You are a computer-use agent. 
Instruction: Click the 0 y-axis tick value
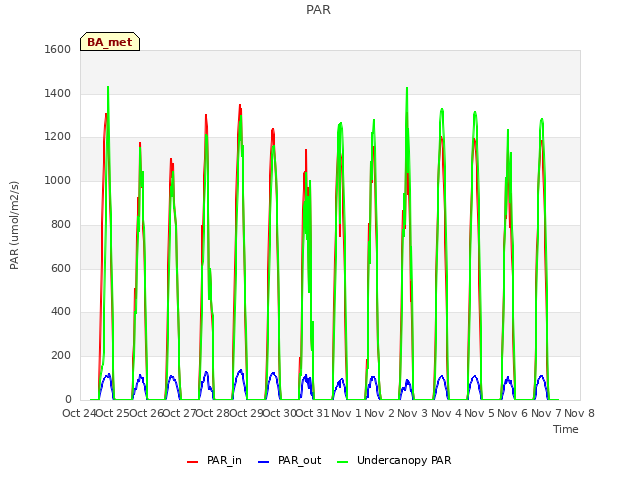pyautogui.click(x=68, y=399)
